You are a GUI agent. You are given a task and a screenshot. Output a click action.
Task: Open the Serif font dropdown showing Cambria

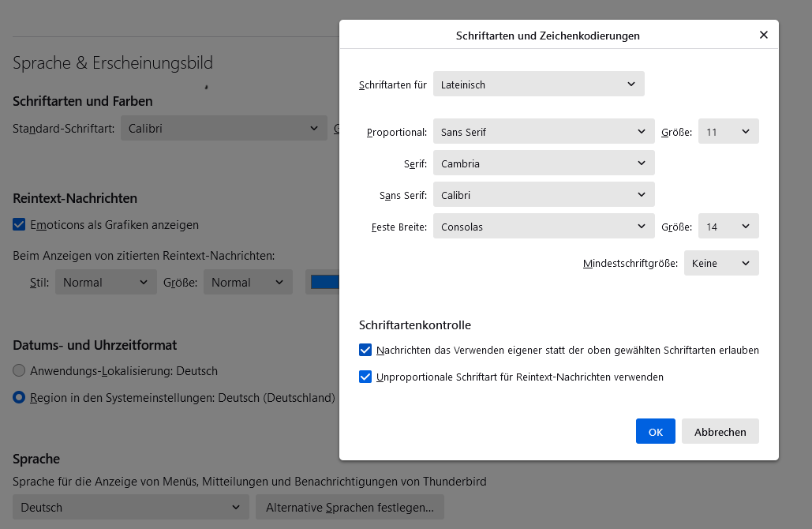tap(543, 163)
